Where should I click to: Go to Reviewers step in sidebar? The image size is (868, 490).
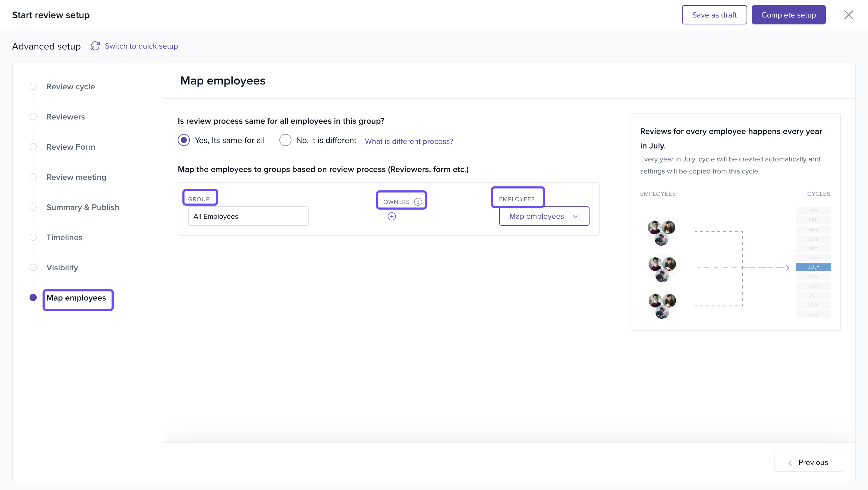pyautogui.click(x=65, y=117)
